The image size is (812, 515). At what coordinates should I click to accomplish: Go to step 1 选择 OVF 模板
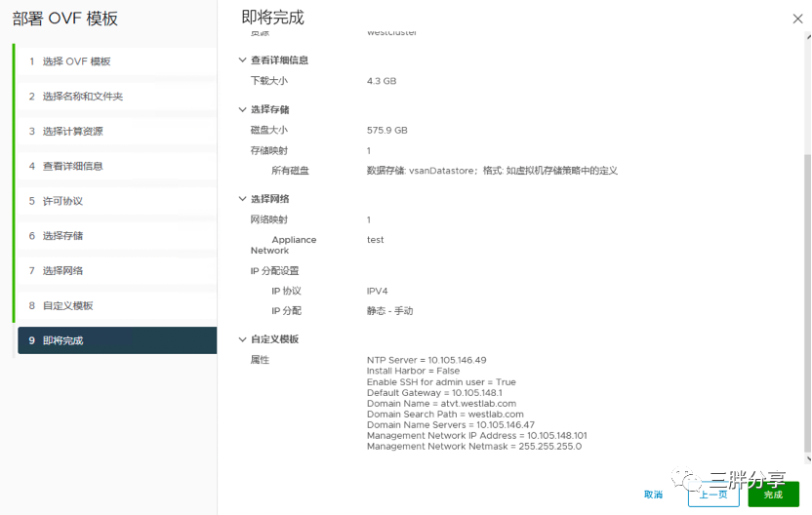point(117,61)
